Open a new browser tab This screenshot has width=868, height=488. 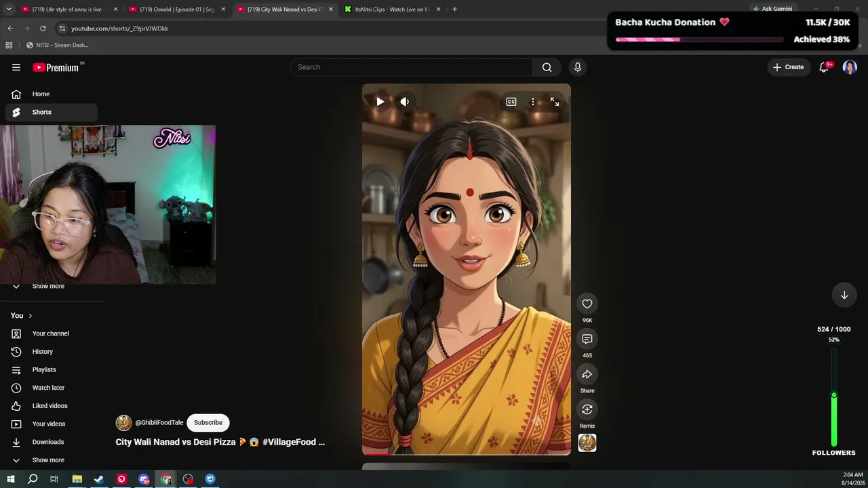click(x=454, y=9)
